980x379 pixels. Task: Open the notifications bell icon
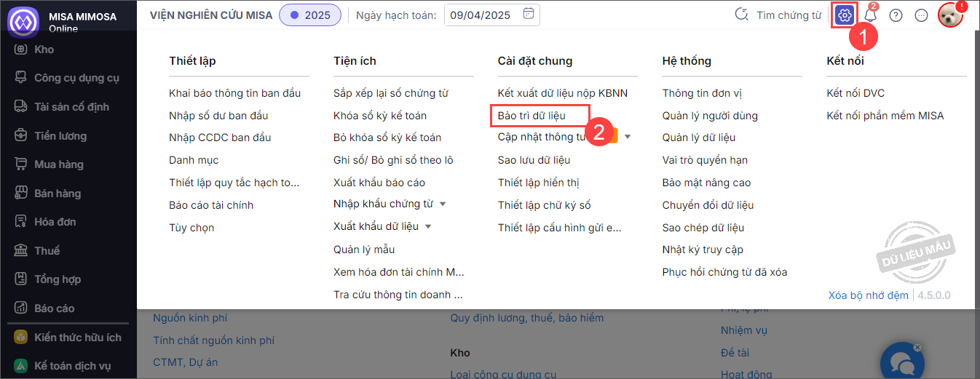click(871, 15)
